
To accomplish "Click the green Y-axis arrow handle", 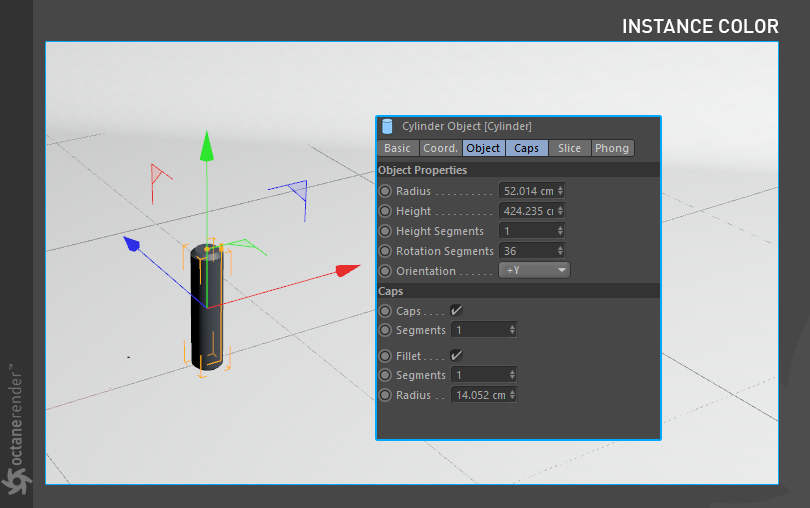I will coord(207,146).
